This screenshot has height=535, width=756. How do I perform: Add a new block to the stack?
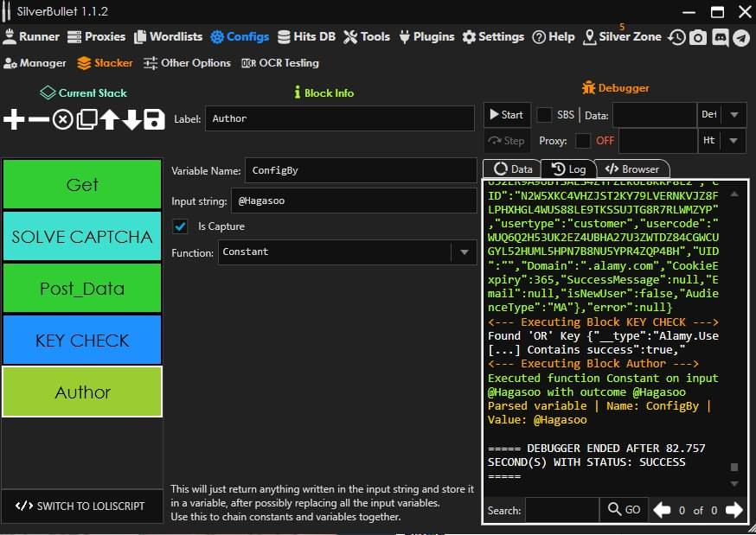pyautogui.click(x=14, y=120)
